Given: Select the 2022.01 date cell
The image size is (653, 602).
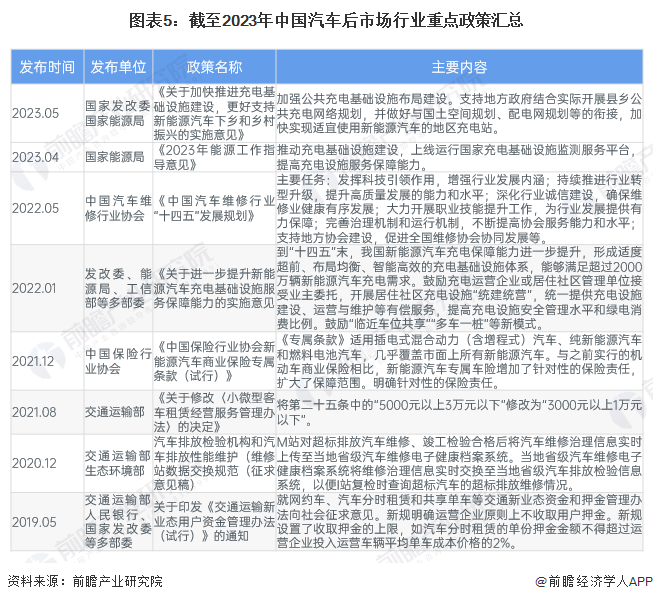Looking at the screenshot, I should (47, 288).
